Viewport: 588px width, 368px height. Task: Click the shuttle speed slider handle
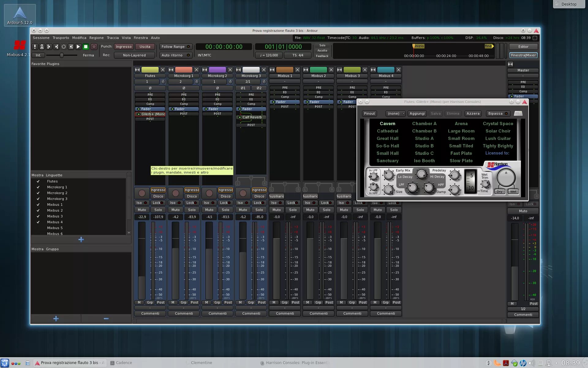tap(62, 55)
